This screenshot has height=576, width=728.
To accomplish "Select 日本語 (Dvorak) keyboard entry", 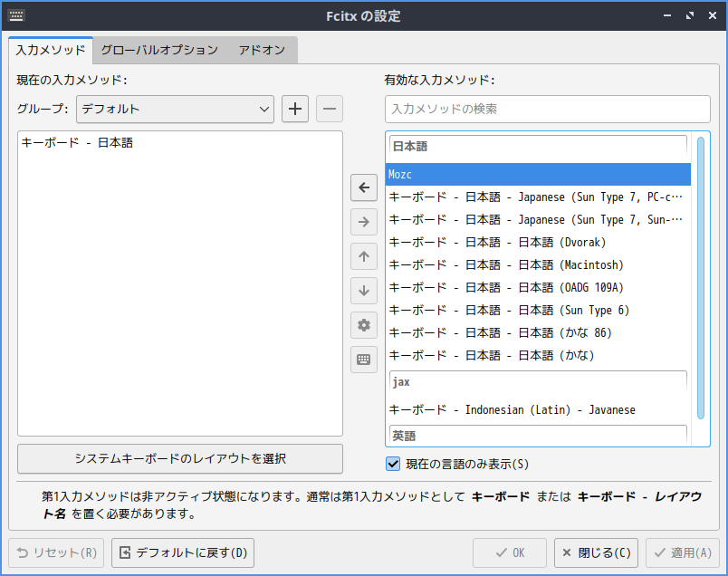I will click(x=538, y=243).
